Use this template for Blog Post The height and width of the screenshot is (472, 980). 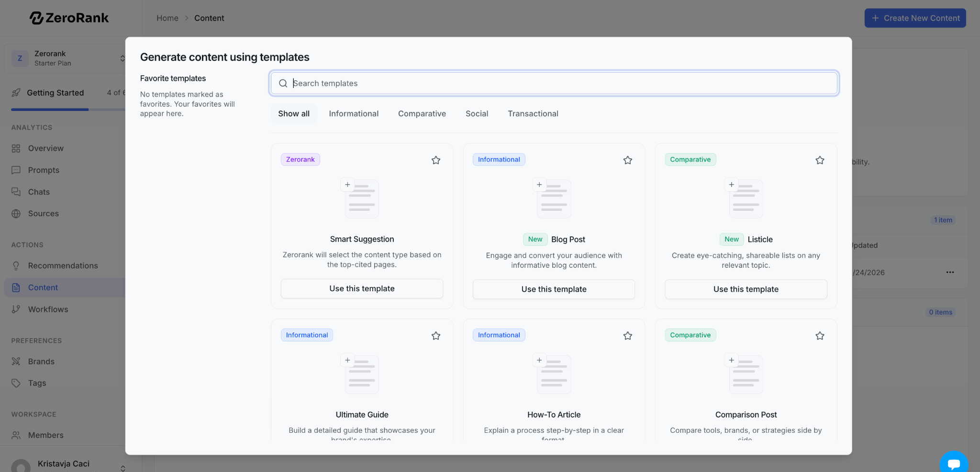pos(554,289)
